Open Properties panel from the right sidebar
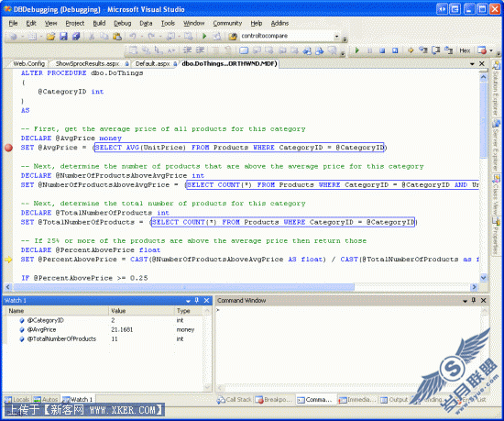The height and width of the screenshot is (421, 504). 497,236
